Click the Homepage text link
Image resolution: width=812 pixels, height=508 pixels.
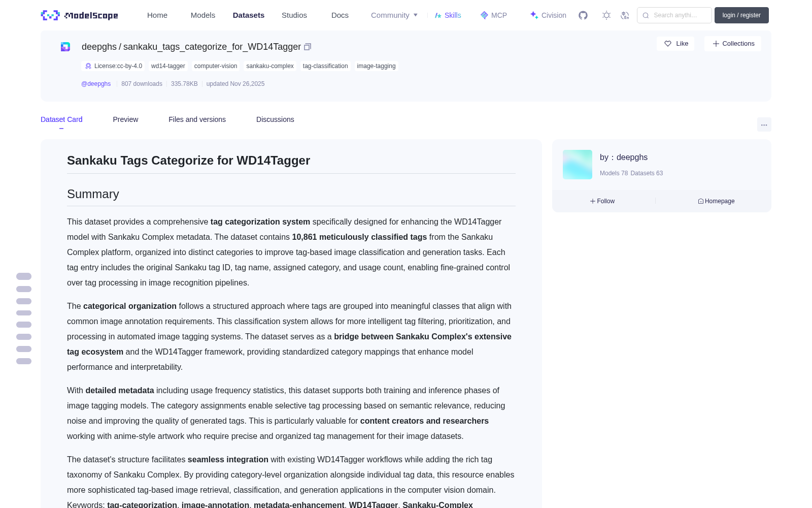[720, 201]
